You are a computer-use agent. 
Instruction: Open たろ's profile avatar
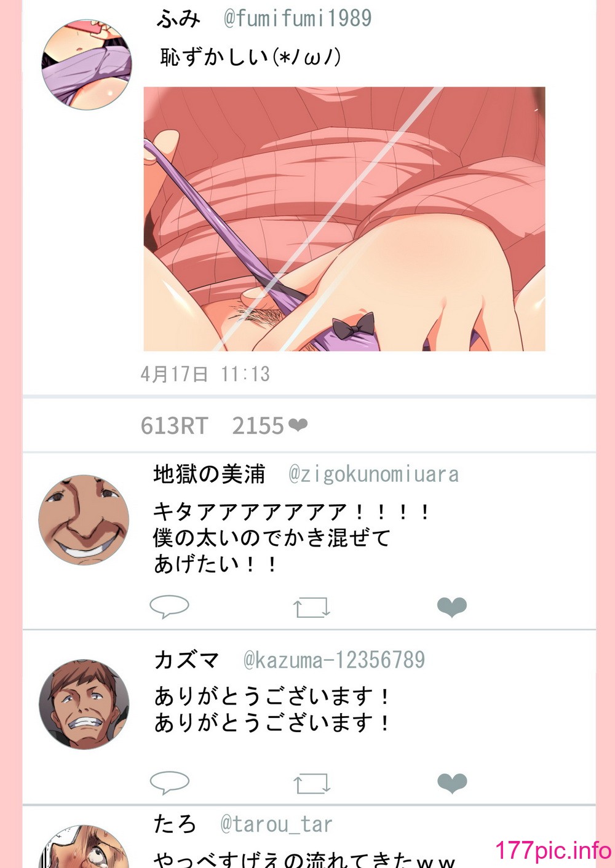84,847
